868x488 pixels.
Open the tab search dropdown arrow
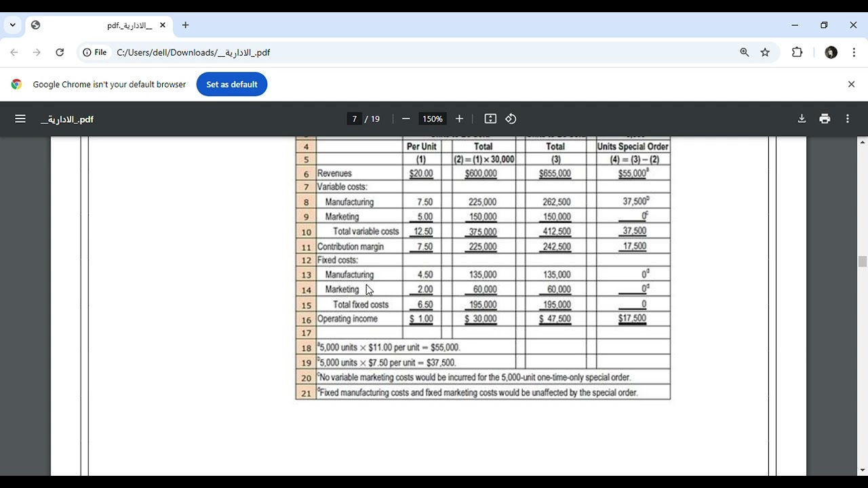coord(12,25)
